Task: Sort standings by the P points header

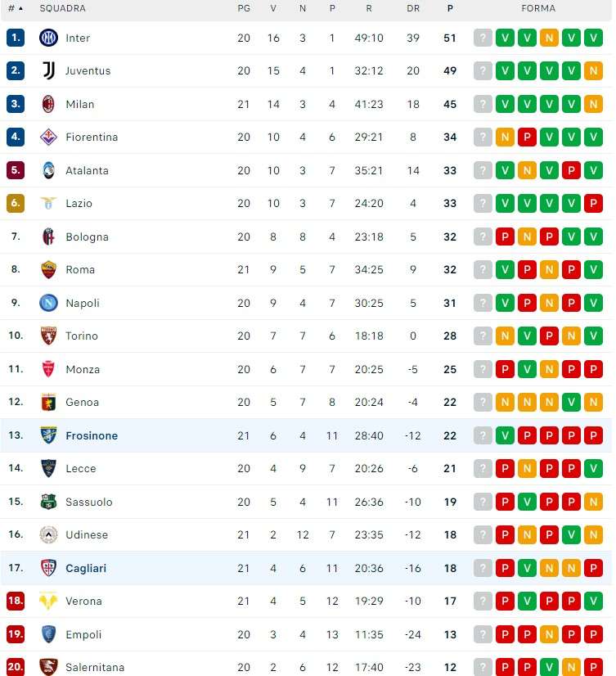Action: click(450, 8)
